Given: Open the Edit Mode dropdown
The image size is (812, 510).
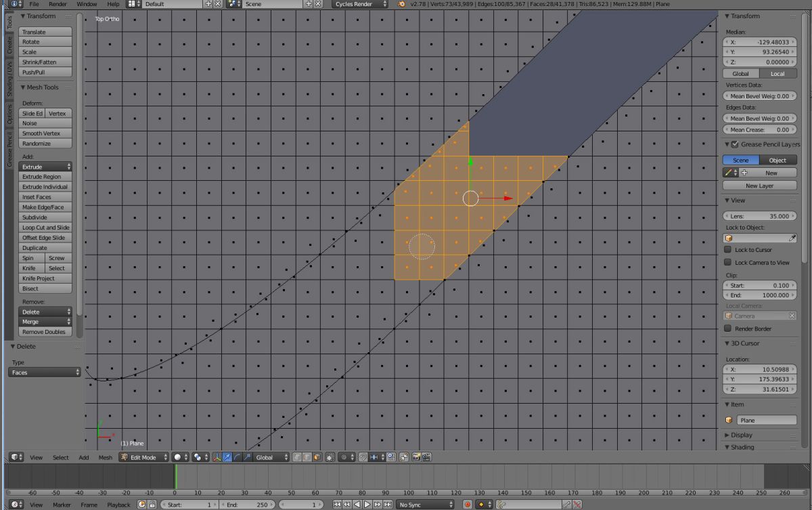Looking at the screenshot, I should (143, 457).
